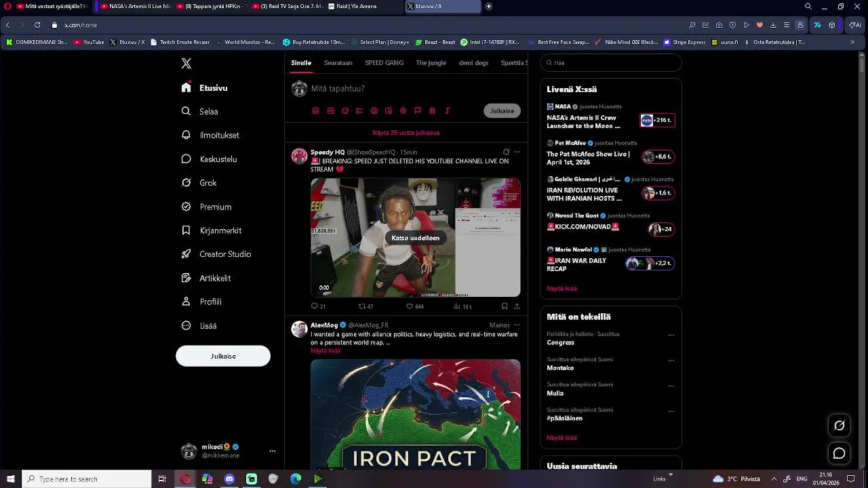
Task: Add image media to the post
Action: click(315, 110)
